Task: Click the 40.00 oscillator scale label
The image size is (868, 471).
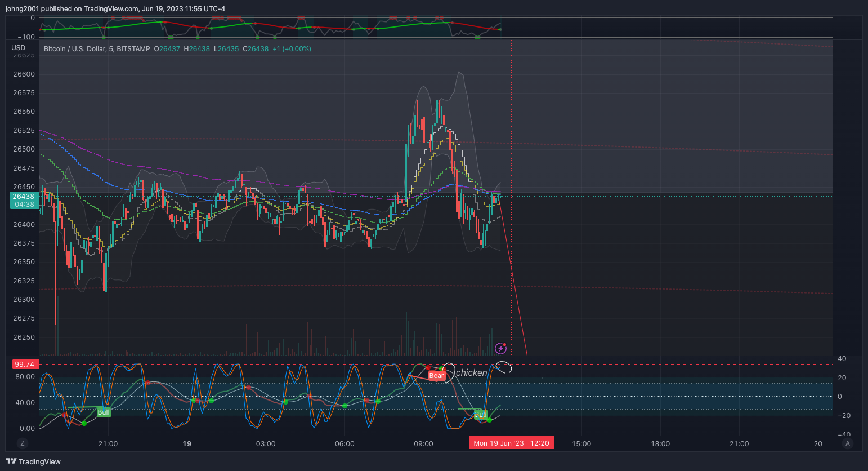Action: click(x=25, y=403)
